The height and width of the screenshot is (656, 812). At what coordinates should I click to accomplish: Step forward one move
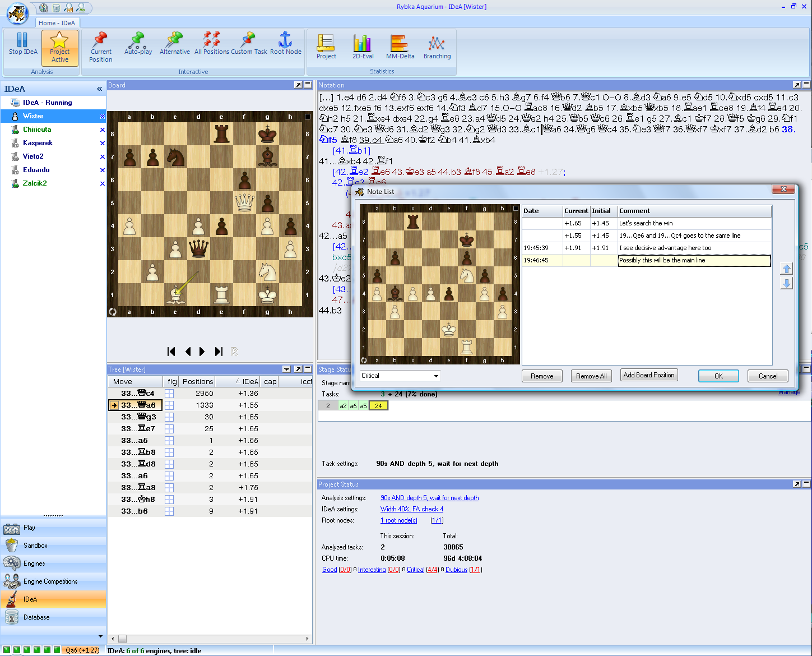(x=202, y=352)
